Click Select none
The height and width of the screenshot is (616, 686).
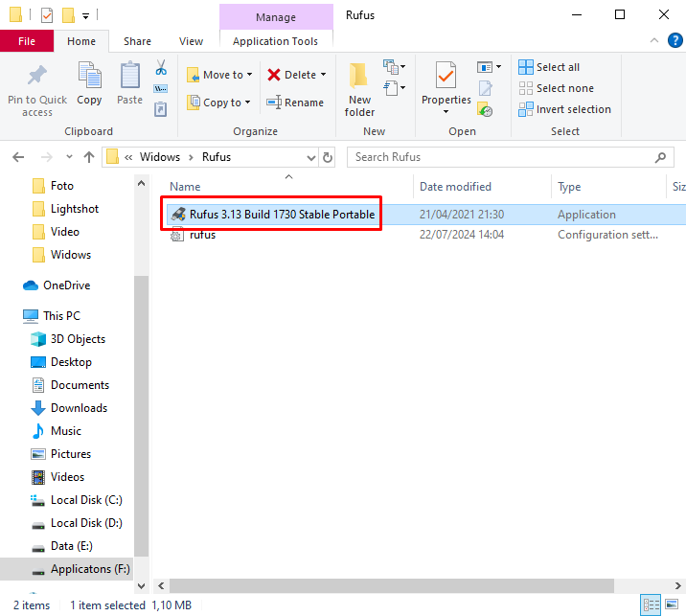(x=556, y=88)
